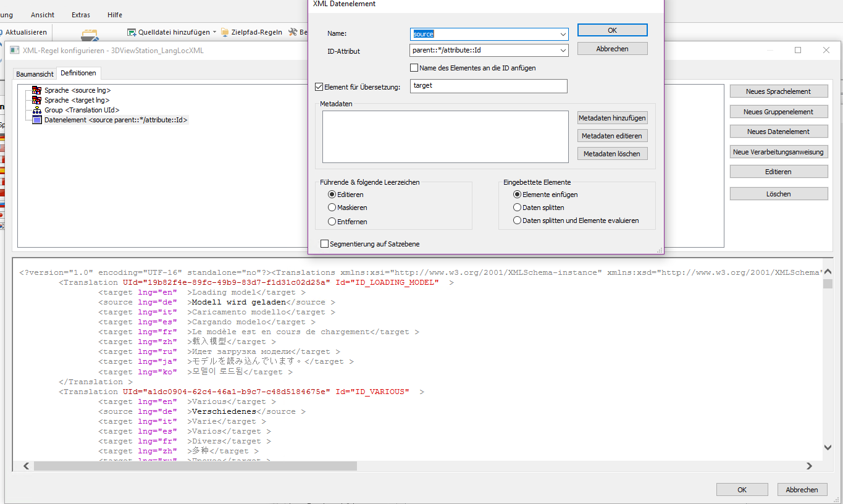The image size is (843, 504).
Task: Open the Name combo box dropdown
Action: point(563,34)
